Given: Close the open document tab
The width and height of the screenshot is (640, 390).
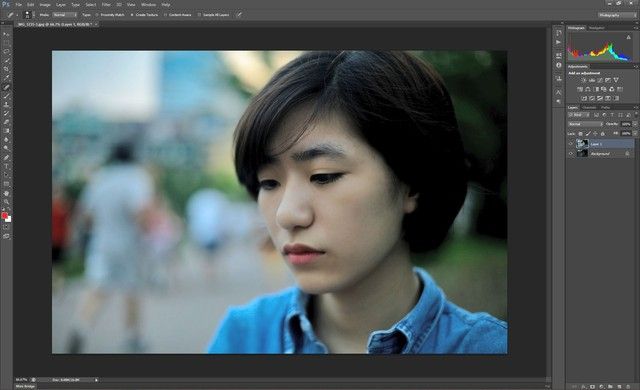Looking at the screenshot, I should pyautogui.click(x=96, y=24).
